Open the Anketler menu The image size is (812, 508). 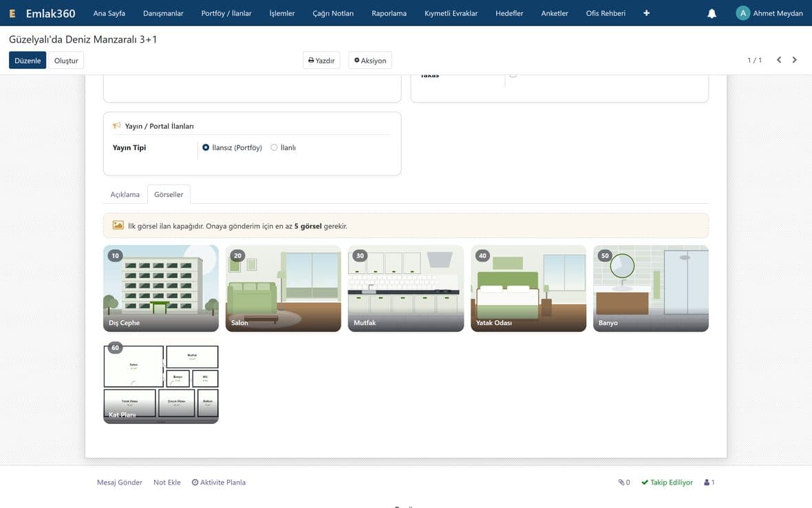[555, 13]
